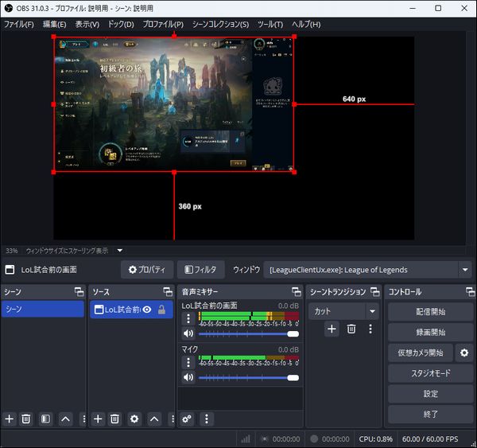Move source up with arrow icon
This screenshot has height=448, width=477.
tap(154, 419)
